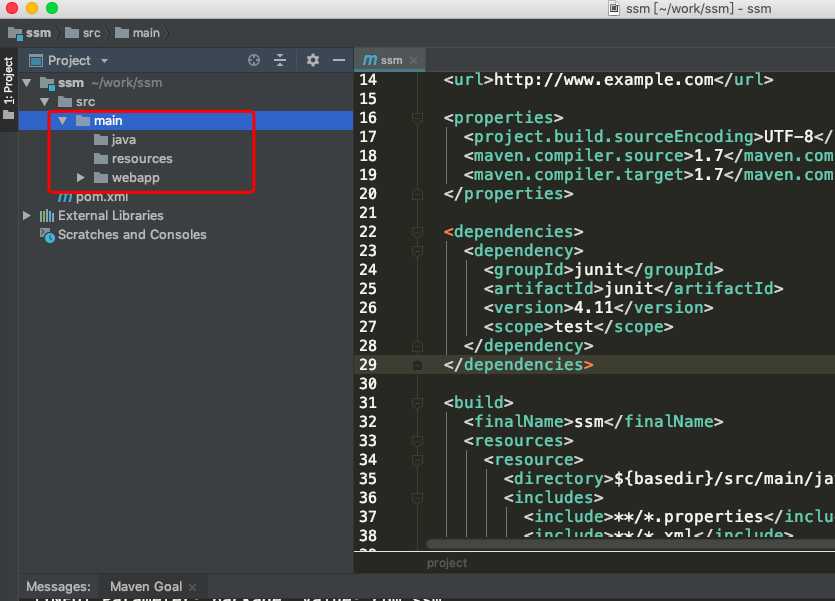835x601 pixels.
Task: Fold the properties block at line 16
Action: (x=418, y=118)
